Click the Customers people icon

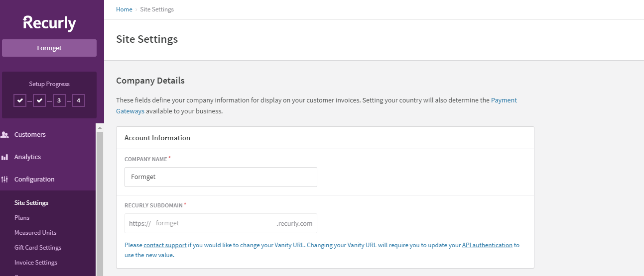5,135
